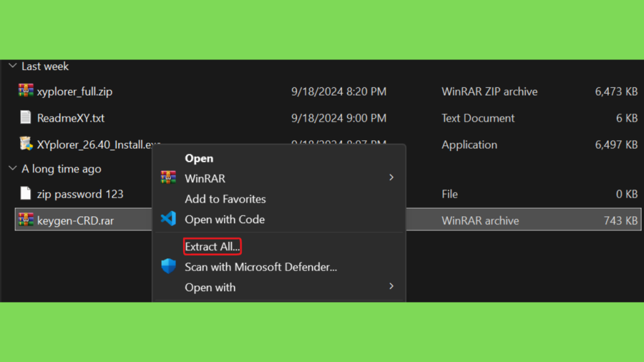Viewport: 644px width, 362px height.
Task: Click the Last week group label
Action: point(45,66)
